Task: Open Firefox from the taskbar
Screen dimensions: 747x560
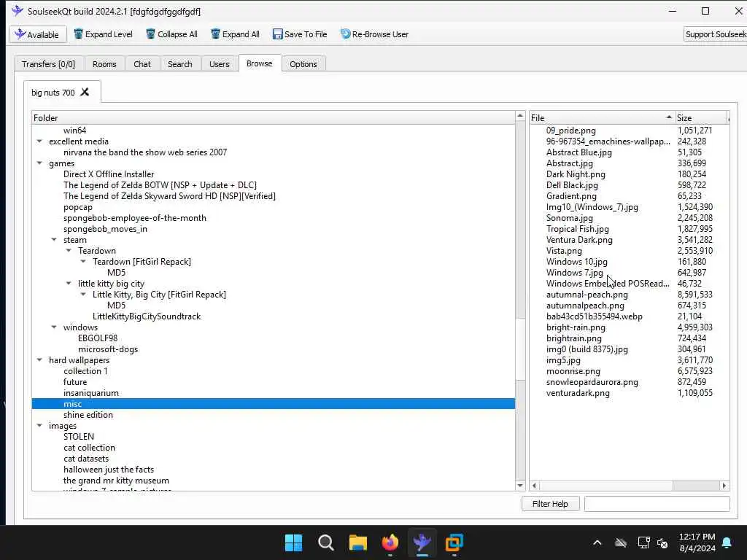Action: 390,542
